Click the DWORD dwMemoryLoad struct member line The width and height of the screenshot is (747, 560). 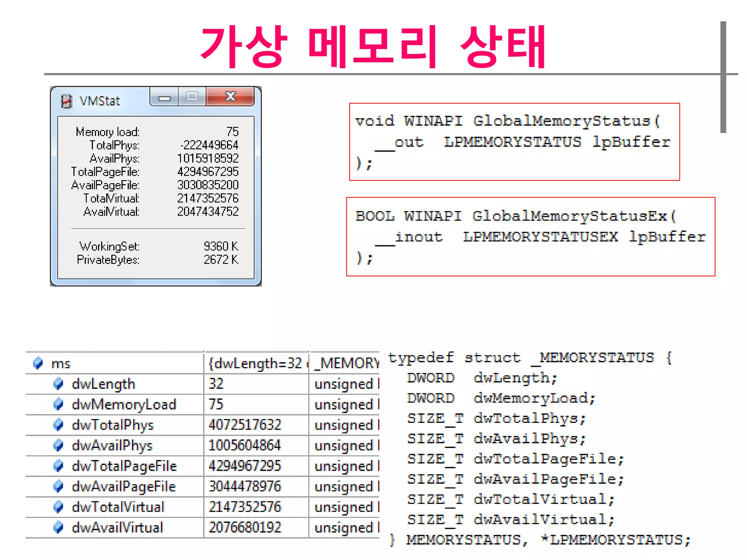[x=501, y=398]
